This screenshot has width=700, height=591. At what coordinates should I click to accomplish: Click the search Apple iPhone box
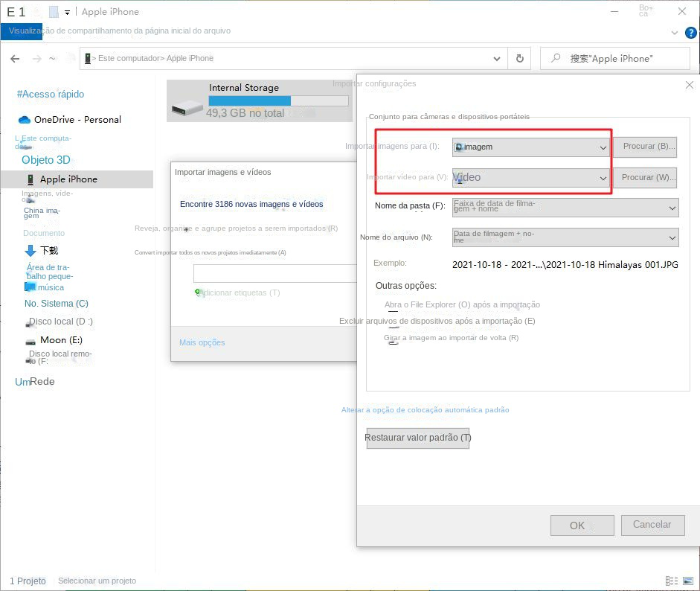click(x=615, y=59)
